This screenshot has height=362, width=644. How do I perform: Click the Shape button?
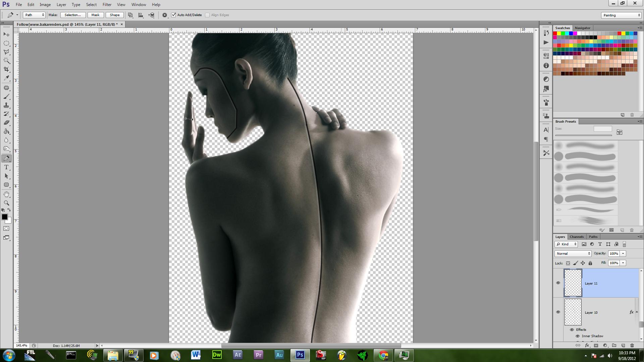click(x=114, y=15)
